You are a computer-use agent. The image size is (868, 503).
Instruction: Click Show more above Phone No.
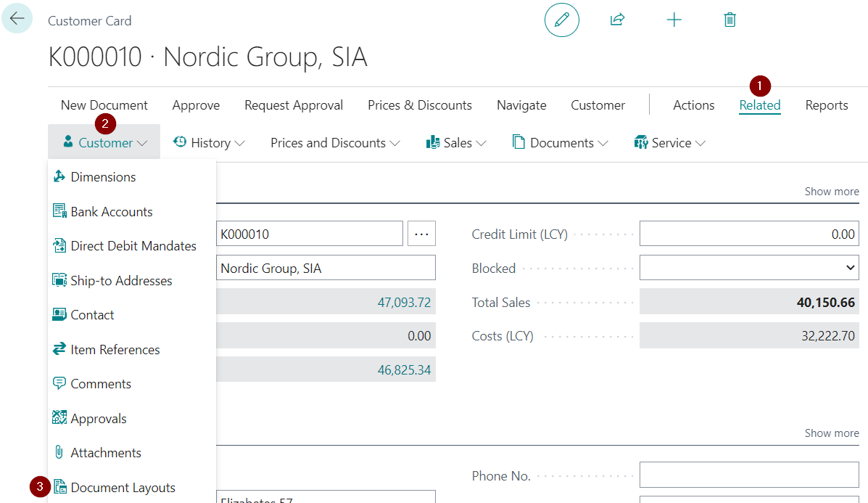[x=832, y=433]
